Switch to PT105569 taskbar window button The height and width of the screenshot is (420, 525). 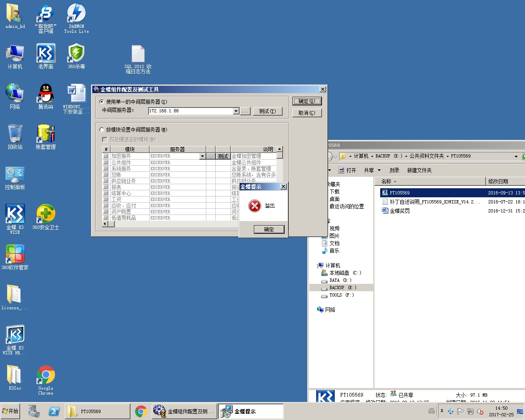[x=97, y=411]
